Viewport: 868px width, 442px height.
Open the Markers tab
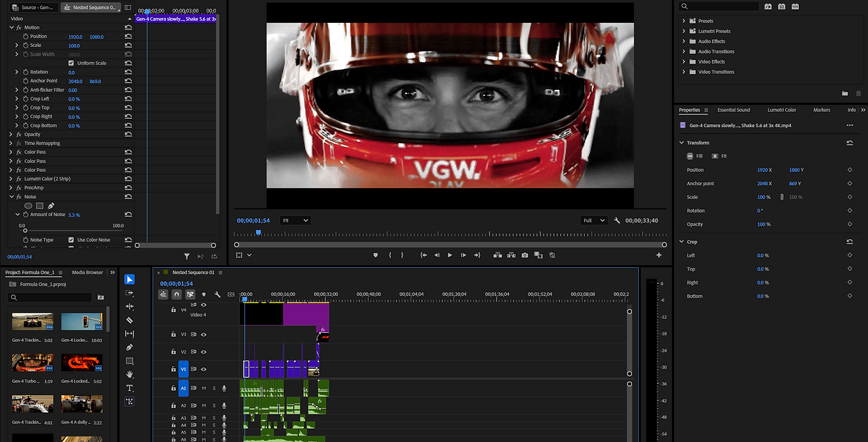822,110
